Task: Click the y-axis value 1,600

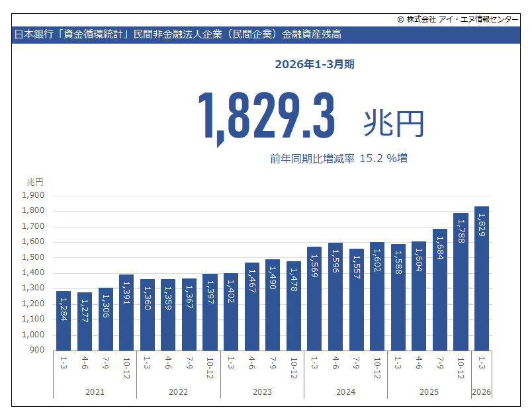Action: [33, 241]
